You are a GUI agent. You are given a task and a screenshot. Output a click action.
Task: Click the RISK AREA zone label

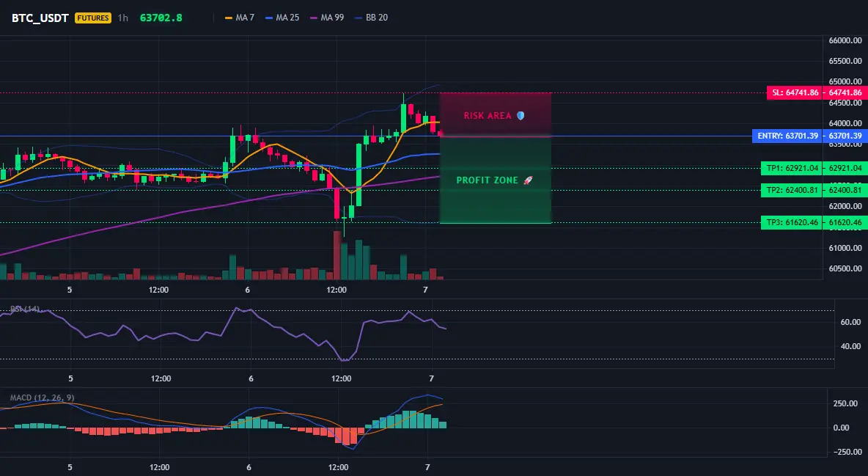(488, 116)
